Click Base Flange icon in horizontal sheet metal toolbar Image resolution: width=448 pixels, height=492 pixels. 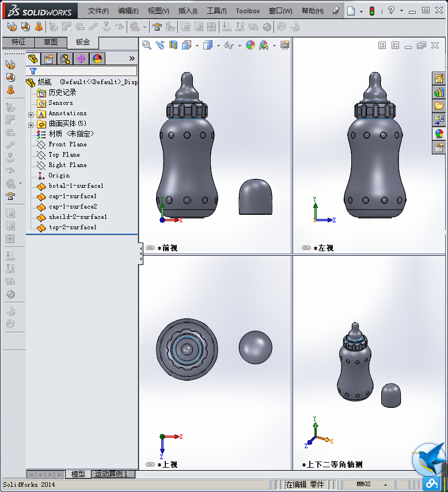point(12,27)
